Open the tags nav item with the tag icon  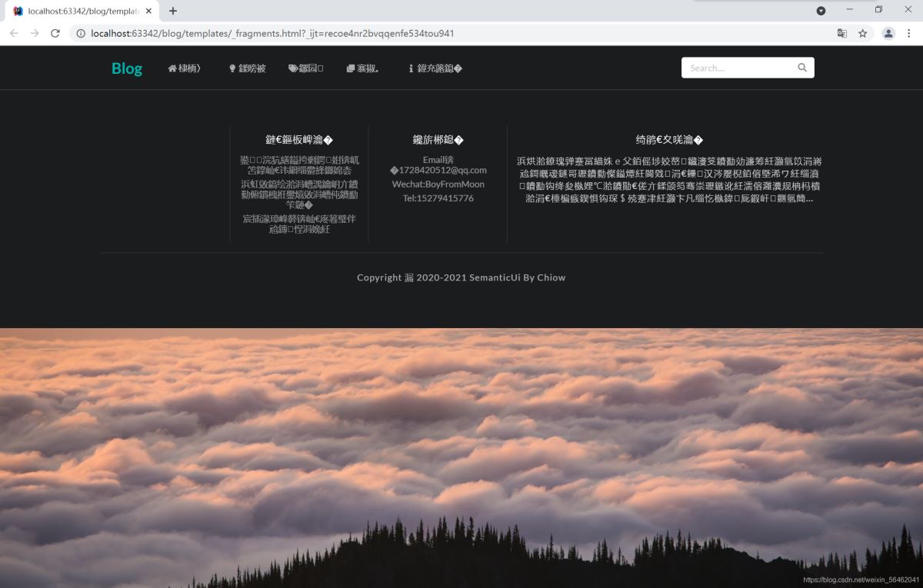click(292, 68)
